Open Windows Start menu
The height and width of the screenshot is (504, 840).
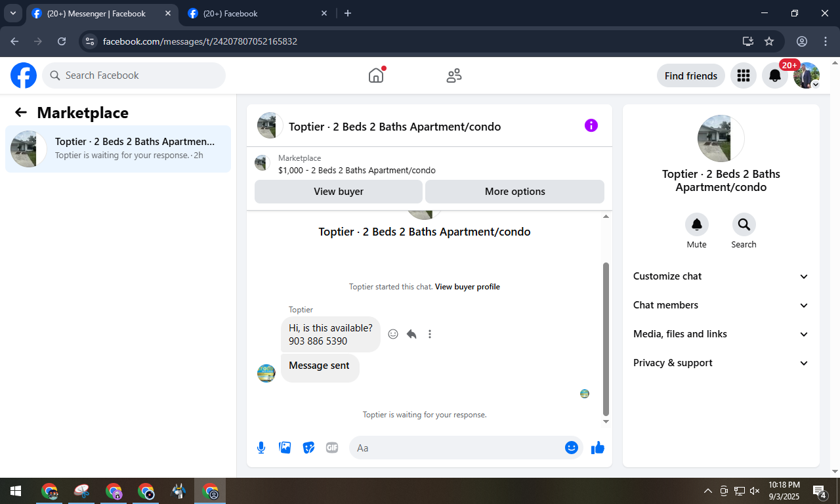pyautogui.click(x=16, y=491)
